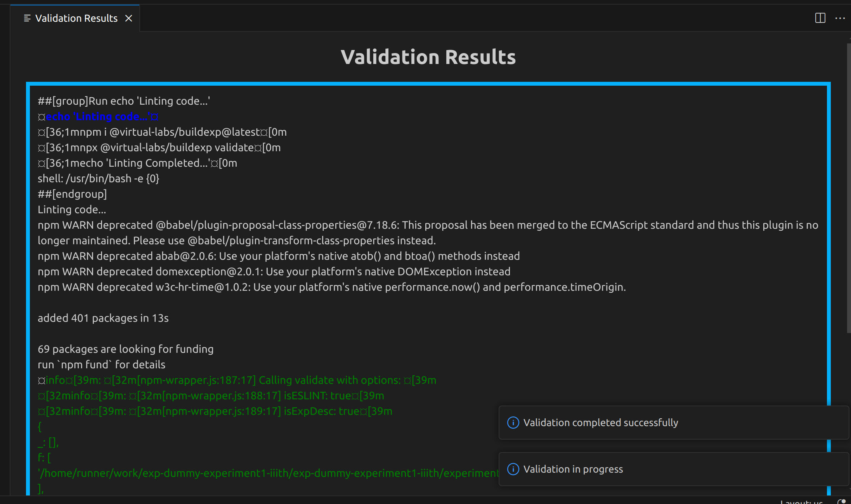Click the '##[group]Run echo' log line

123,101
